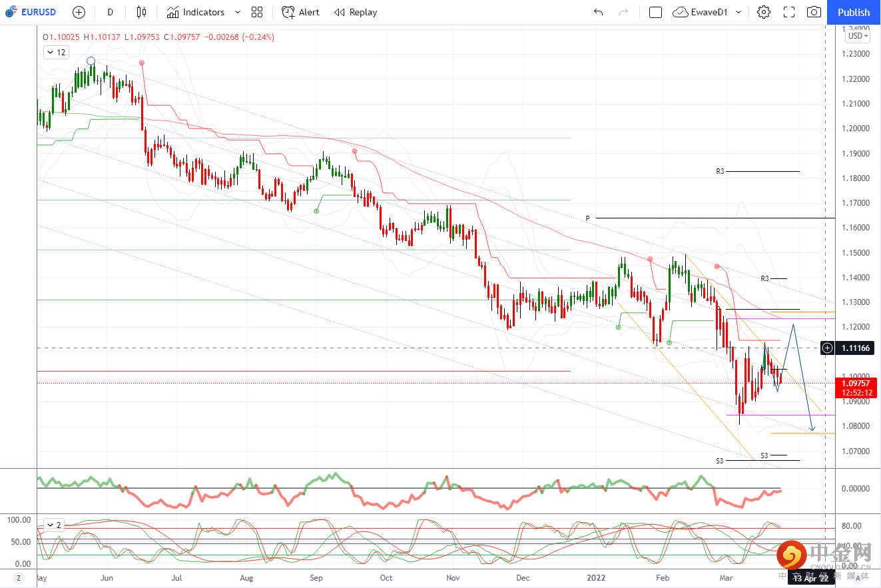
Task: Click the 1.15000 price axis label
Action: (857, 253)
